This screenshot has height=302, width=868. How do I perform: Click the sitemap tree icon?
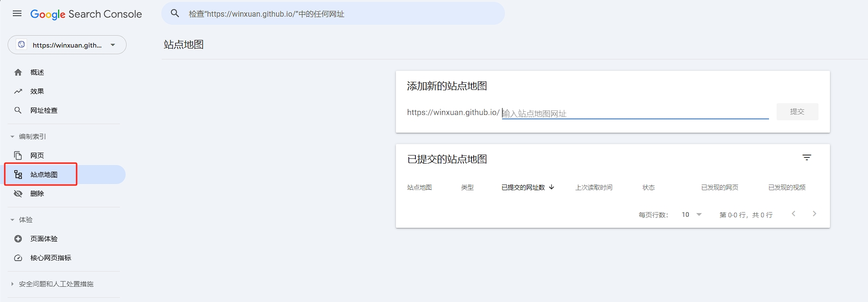18,175
